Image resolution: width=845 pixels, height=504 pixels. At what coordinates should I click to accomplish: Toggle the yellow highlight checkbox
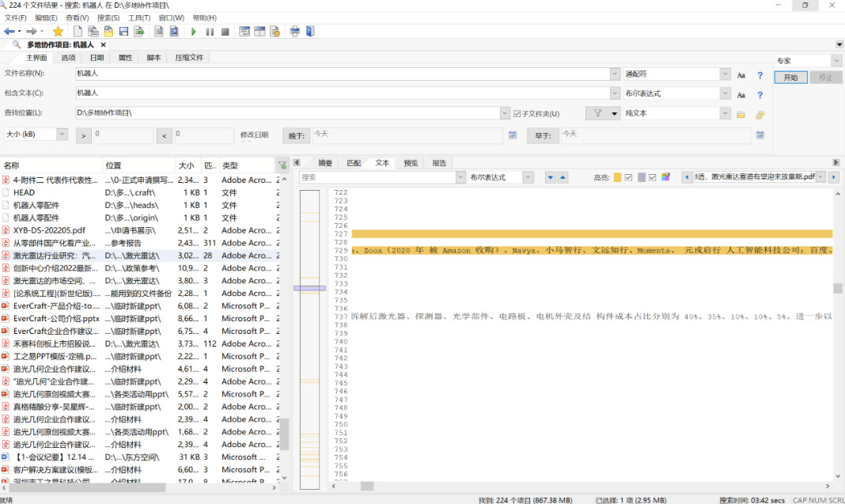(628, 177)
